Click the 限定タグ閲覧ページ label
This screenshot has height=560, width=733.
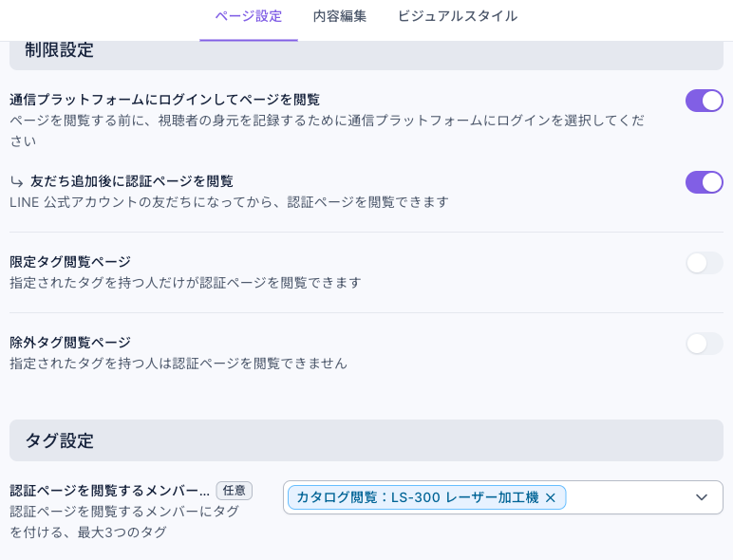pyautogui.click(x=70, y=262)
